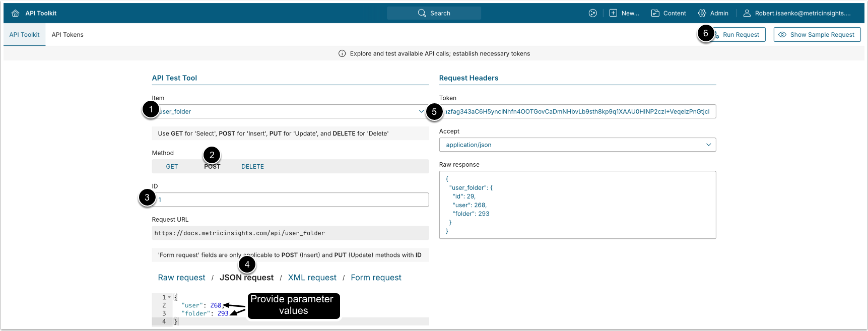Click the info icon in banner
This screenshot has width=868, height=331.
342,53
